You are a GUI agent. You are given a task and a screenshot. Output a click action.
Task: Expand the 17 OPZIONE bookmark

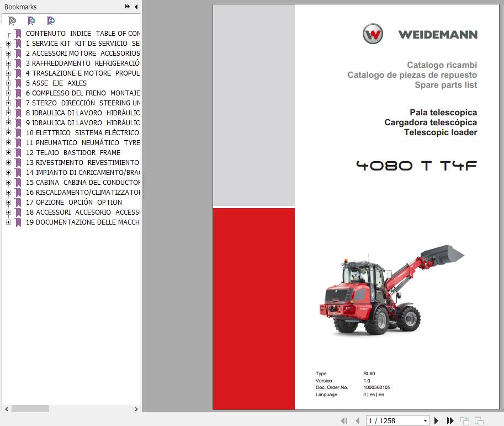[x=8, y=203]
